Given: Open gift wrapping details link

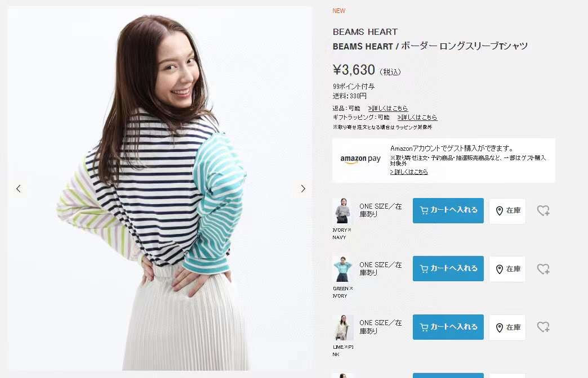Looking at the screenshot, I should 417,117.
